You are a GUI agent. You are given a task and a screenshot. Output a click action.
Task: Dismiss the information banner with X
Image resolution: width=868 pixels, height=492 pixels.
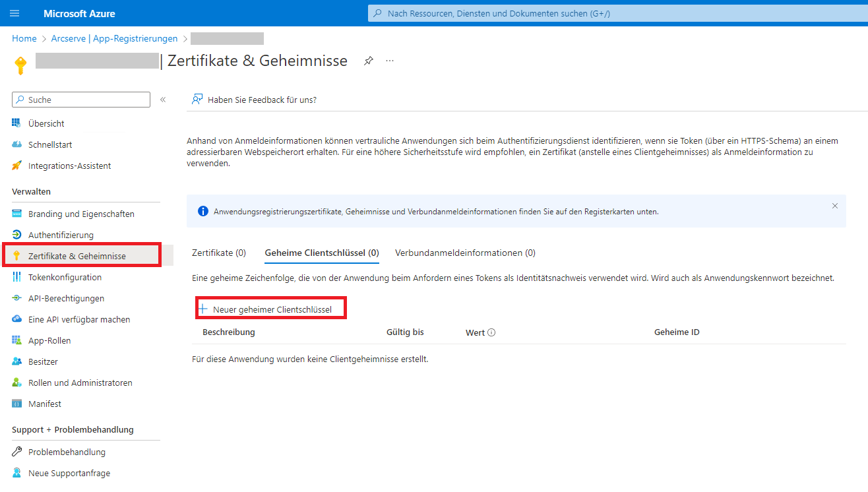pos(835,206)
